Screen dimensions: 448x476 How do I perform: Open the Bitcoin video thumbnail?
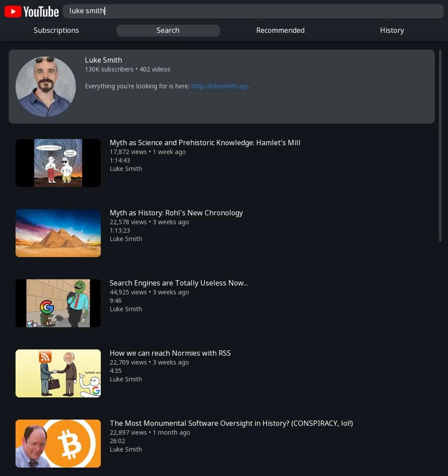tap(58, 444)
